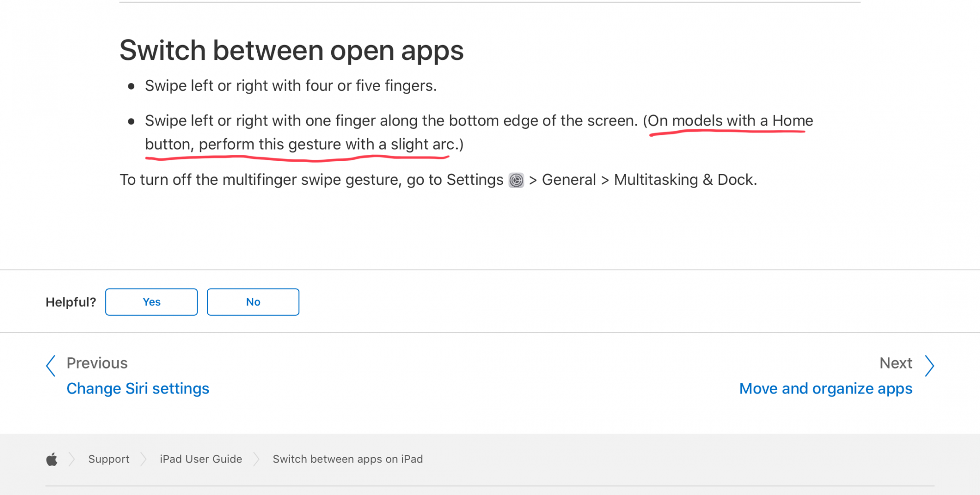Screen dimensions: 980x495
Task: Click the Settings gear icon in the paragraph
Action: click(516, 180)
